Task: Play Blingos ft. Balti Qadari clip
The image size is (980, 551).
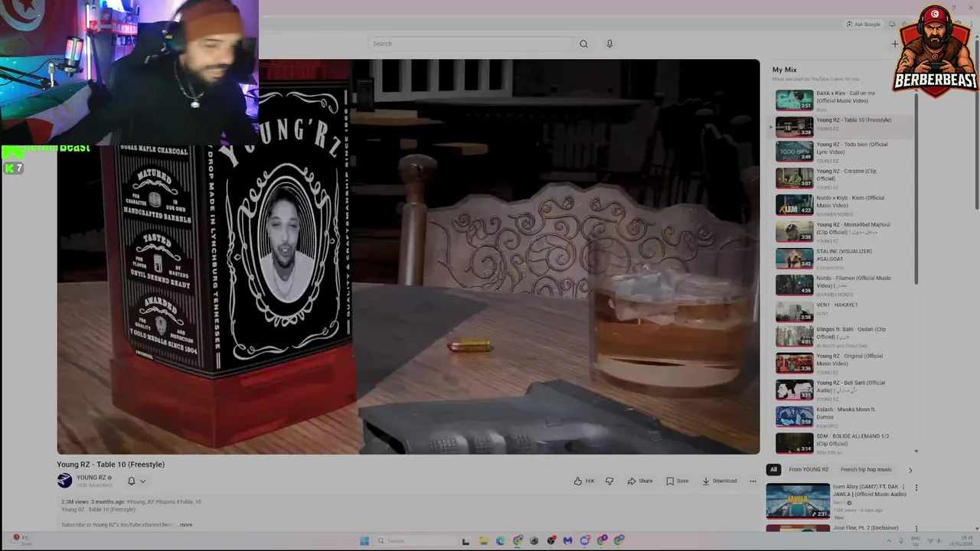Action: coord(843,337)
